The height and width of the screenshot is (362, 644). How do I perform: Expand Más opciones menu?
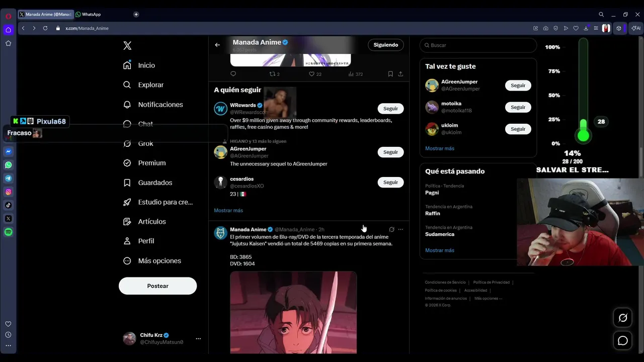coord(152,260)
